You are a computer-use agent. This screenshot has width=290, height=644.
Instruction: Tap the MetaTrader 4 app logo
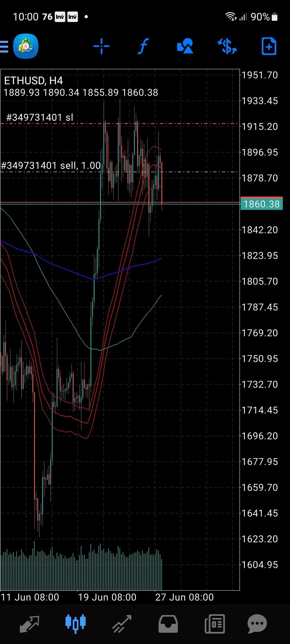[x=26, y=47]
